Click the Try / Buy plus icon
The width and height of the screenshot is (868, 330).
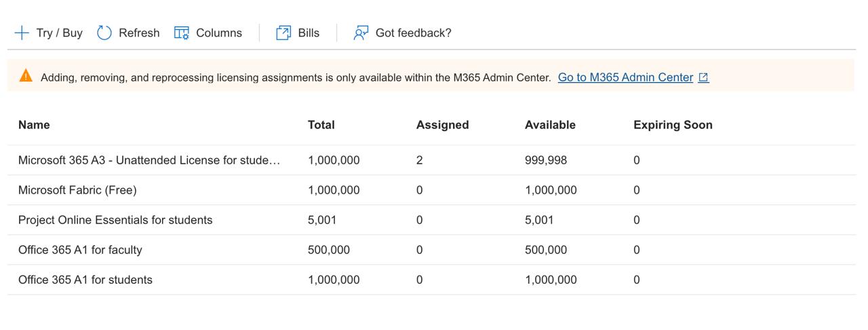[x=22, y=33]
